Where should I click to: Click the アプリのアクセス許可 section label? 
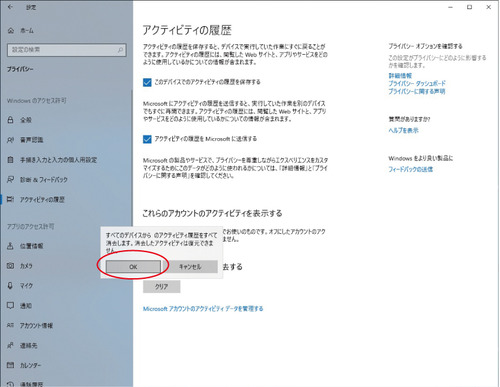[x=31, y=227]
